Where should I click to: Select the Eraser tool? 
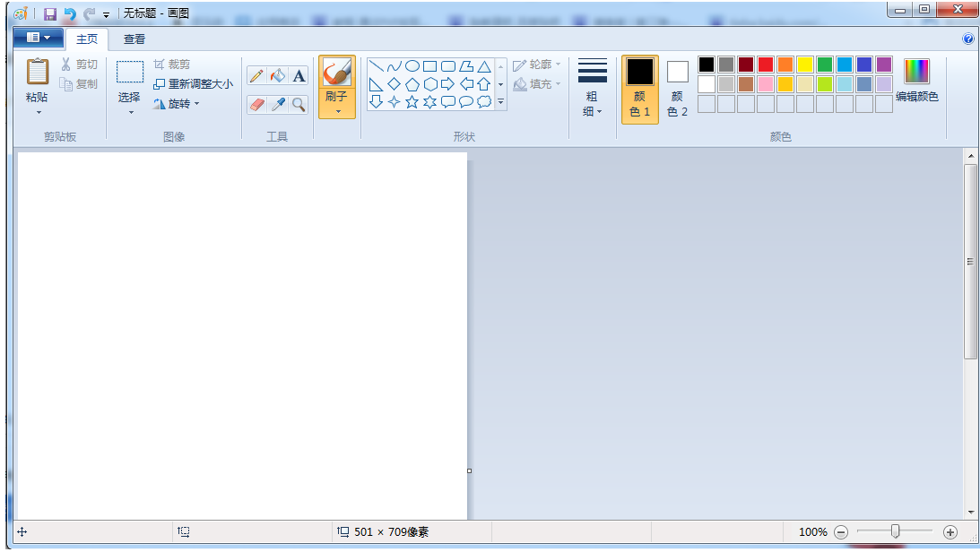256,105
